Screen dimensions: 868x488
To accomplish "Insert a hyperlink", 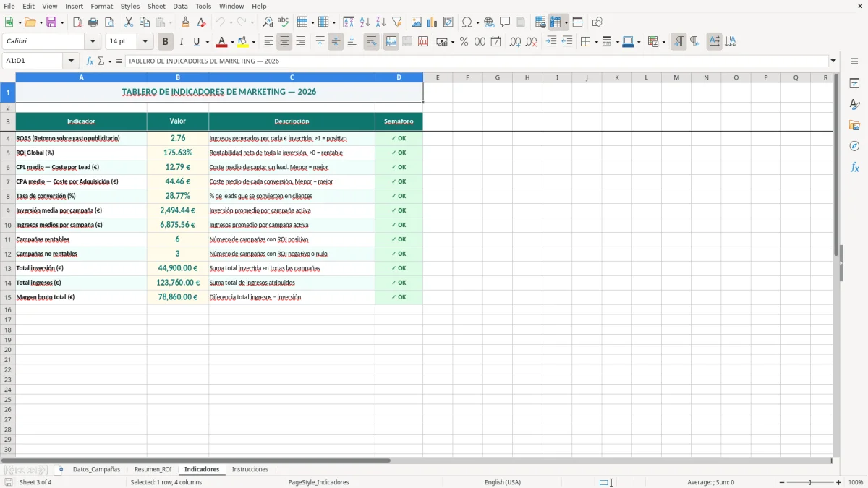I will click(x=490, y=22).
